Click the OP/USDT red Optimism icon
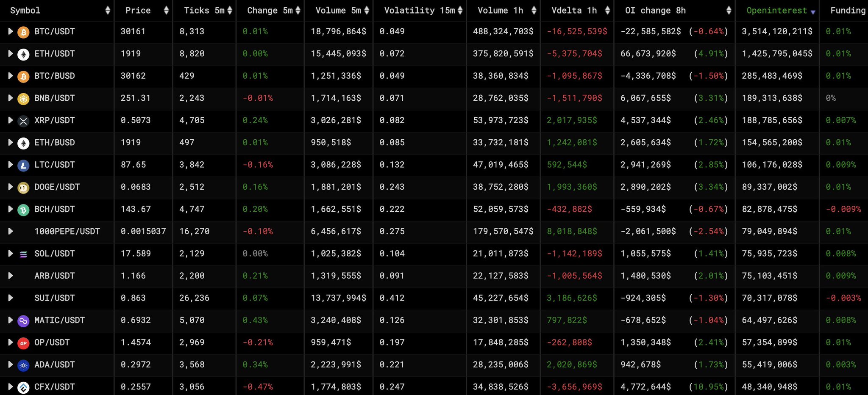The width and height of the screenshot is (868, 395). pyautogui.click(x=23, y=343)
